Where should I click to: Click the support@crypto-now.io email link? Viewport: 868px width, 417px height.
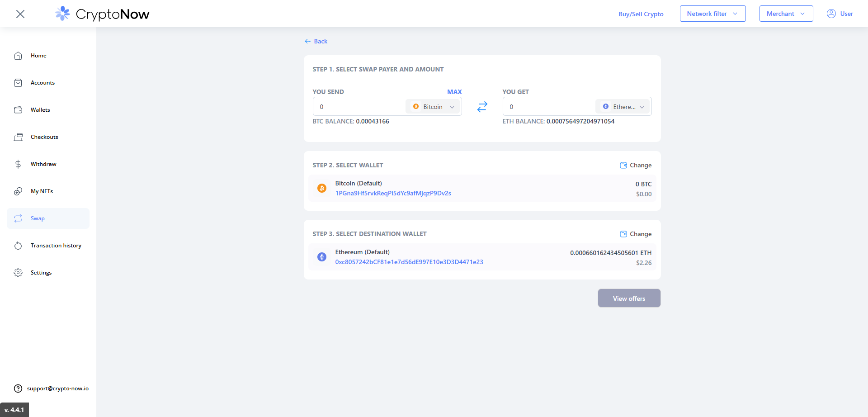(58, 389)
